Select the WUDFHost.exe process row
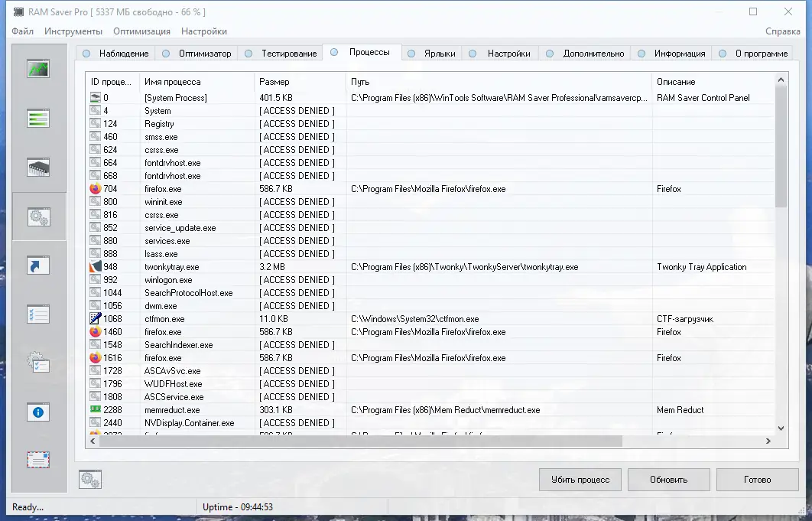 pos(430,383)
